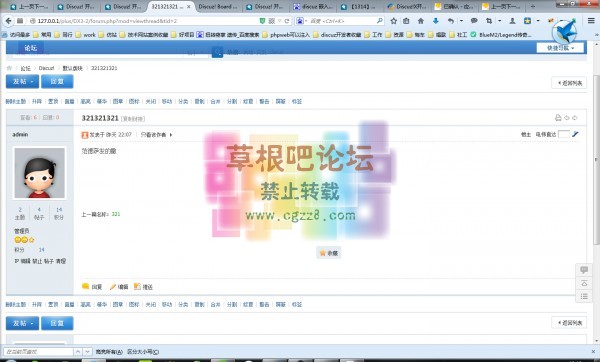Go to the browser home page icon
This screenshot has height=362, width=600.
coord(421,21)
